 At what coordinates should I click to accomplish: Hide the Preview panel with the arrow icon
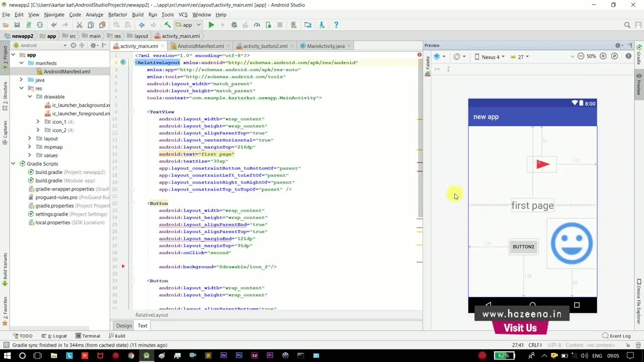(x=629, y=45)
